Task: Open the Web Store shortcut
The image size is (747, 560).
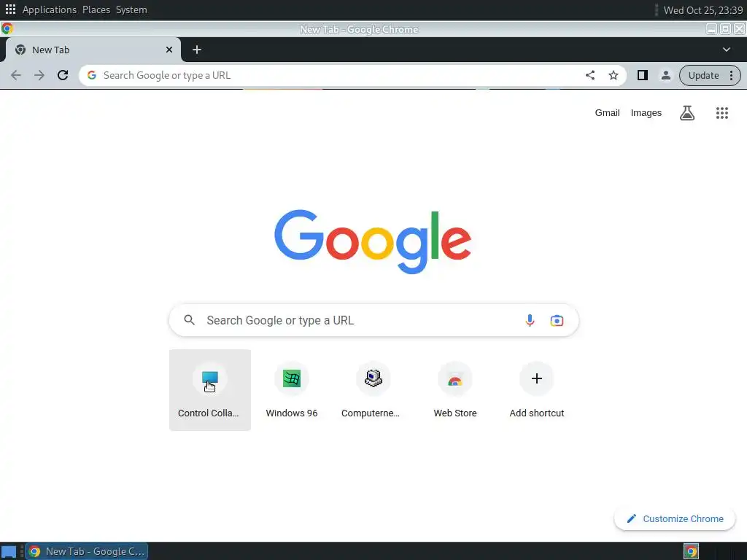Action: click(x=455, y=390)
